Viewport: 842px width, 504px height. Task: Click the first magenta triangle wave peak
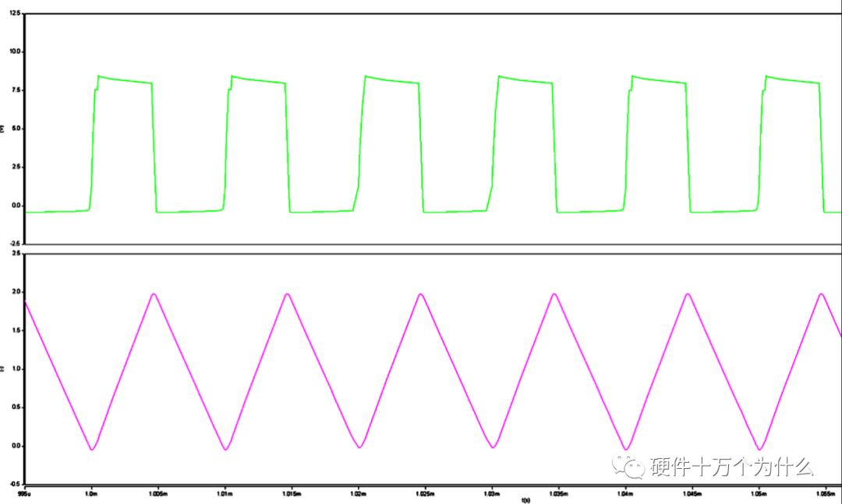tap(154, 294)
